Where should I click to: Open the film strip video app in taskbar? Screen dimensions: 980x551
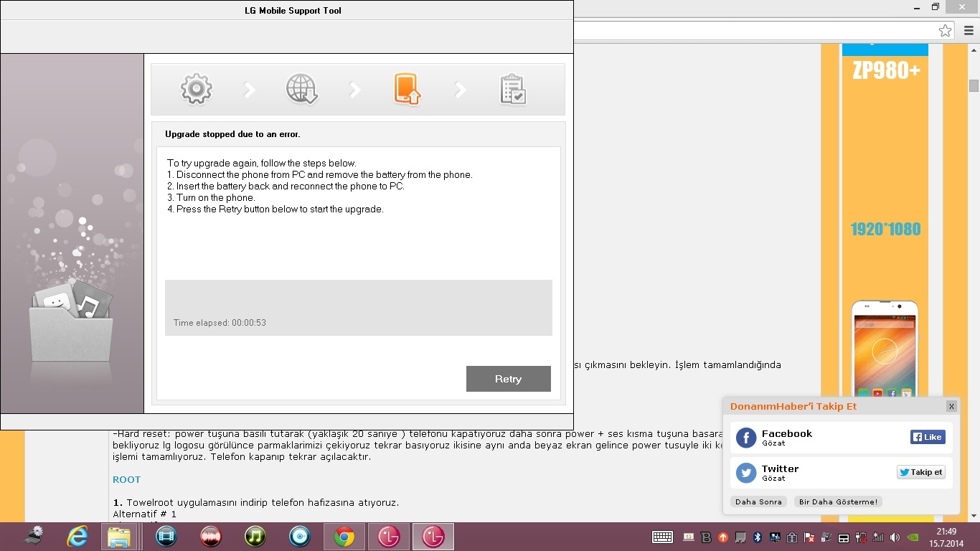166,537
